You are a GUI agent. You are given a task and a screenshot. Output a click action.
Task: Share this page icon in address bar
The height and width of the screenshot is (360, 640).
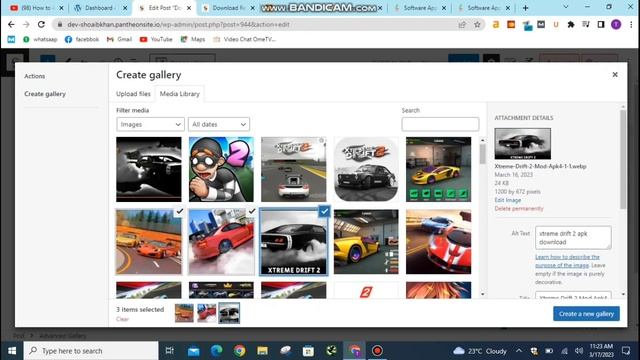[x=462, y=24]
